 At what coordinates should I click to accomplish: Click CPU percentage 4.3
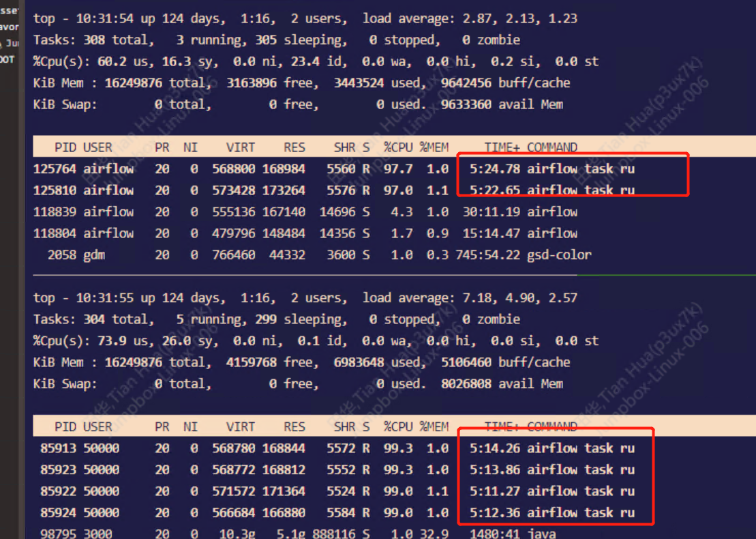pos(402,212)
